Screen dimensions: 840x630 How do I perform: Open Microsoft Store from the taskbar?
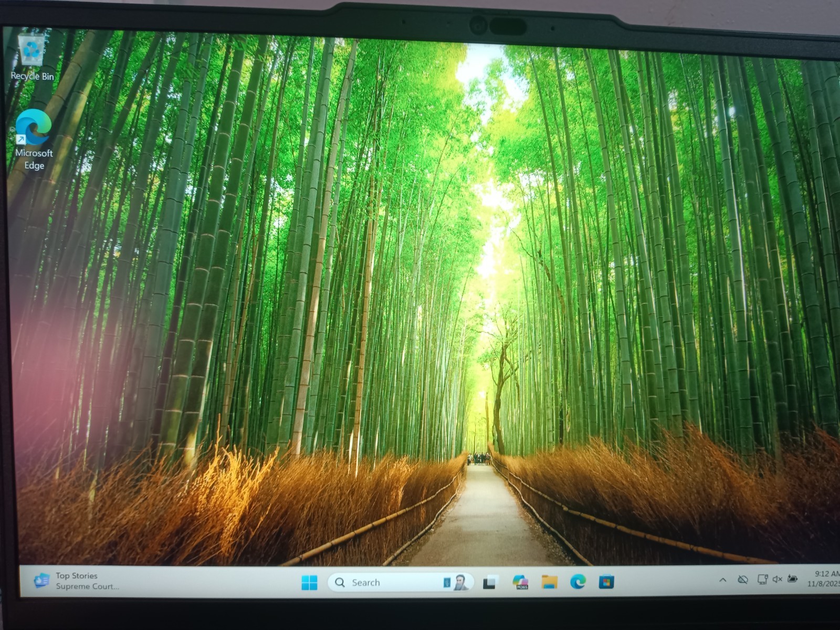click(x=606, y=582)
